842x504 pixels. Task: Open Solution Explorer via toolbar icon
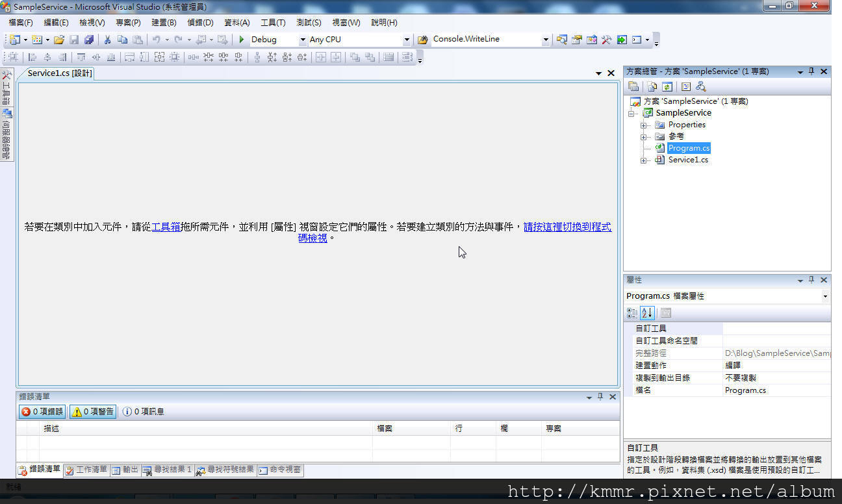[x=562, y=40]
